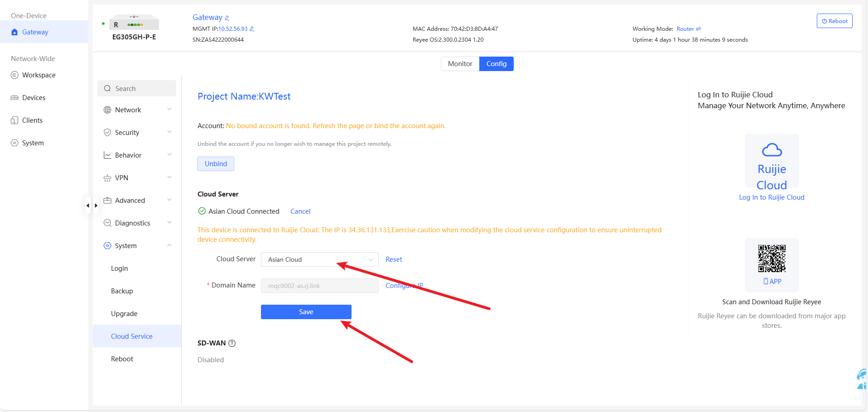
Task: Click the Network globe icon
Action: (x=107, y=110)
